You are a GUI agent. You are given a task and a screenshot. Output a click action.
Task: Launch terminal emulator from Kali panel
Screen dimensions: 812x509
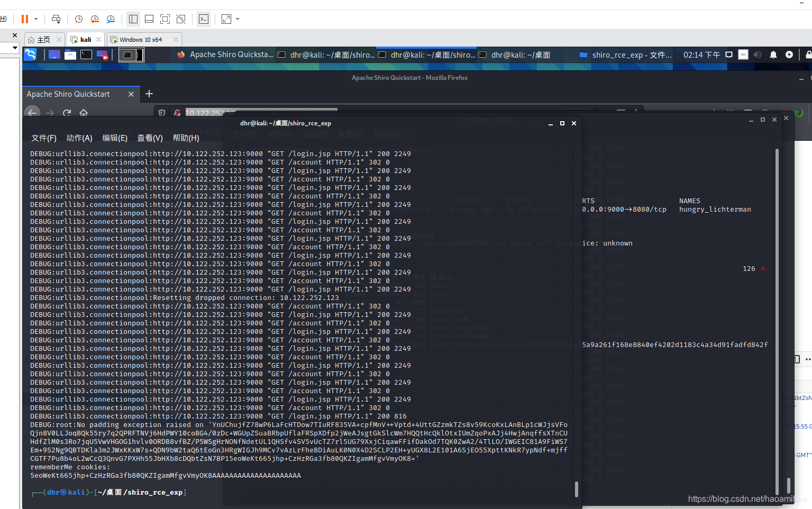(86, 54)
